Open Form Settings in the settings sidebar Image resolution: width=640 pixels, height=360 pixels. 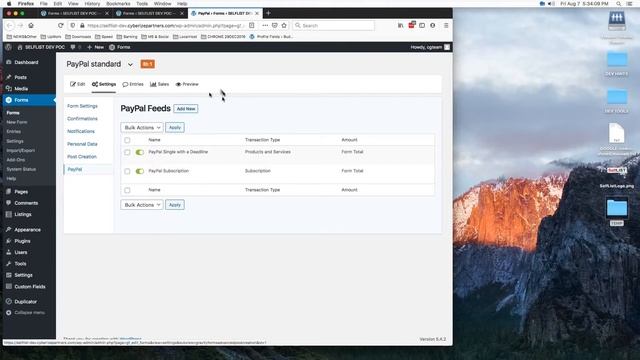[x=82, y=106]
